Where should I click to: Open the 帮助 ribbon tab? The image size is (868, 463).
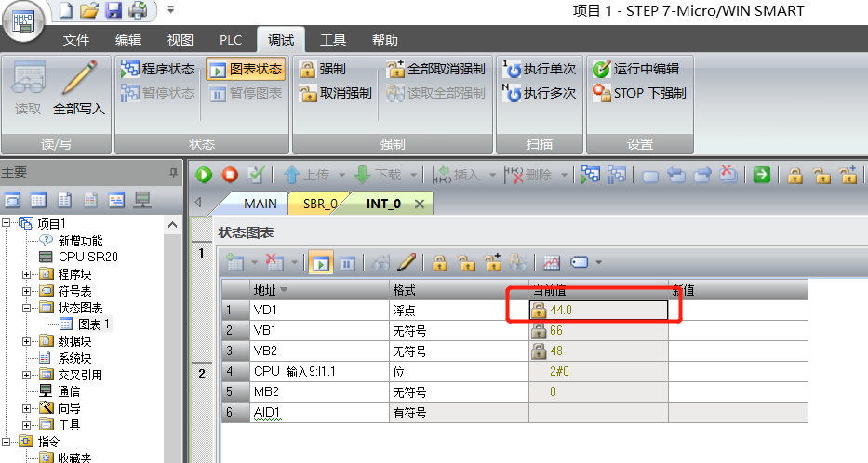(385, 40)
